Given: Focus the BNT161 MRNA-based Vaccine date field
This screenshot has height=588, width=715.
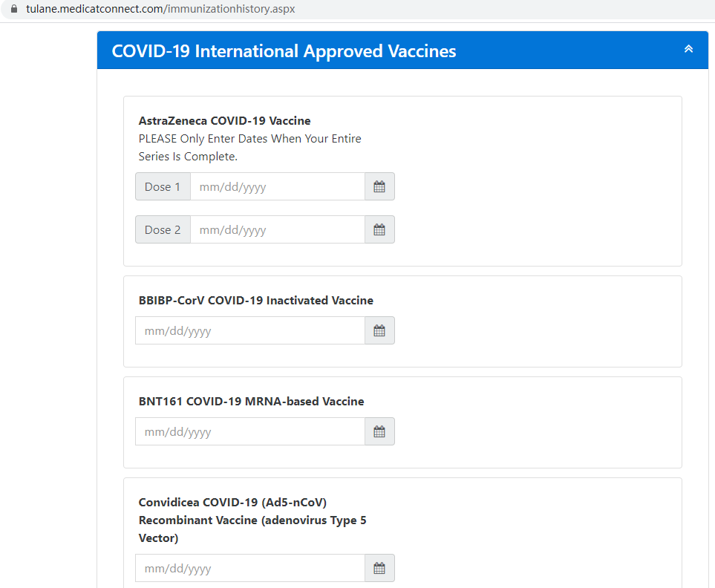Looking at the screenshot, I should [x=250, y=431].
